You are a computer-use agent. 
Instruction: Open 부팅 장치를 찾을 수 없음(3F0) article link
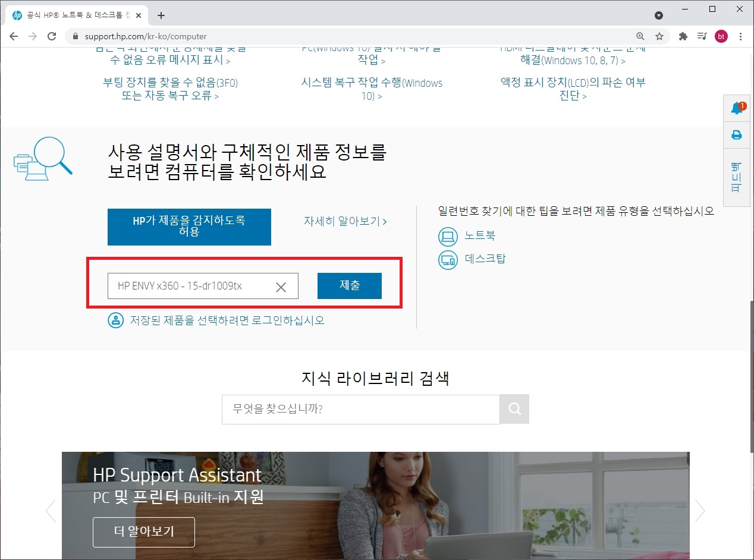(x=170, y=89)
